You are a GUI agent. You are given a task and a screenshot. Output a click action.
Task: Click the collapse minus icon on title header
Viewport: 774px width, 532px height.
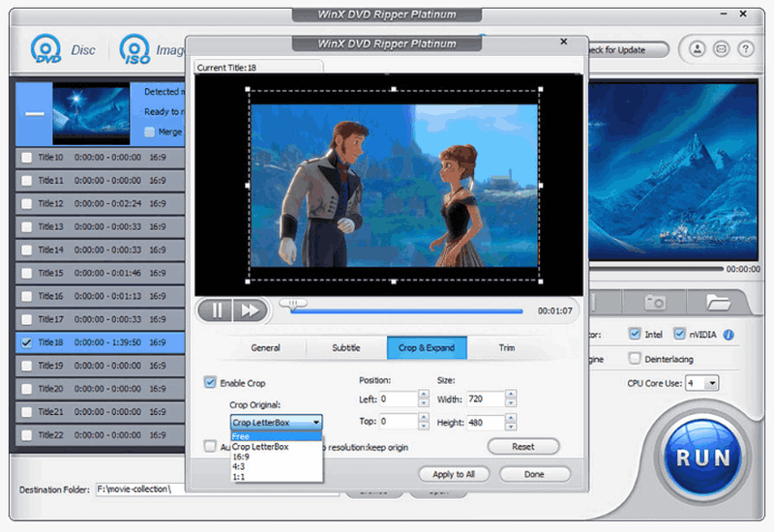tap(35, 113)
